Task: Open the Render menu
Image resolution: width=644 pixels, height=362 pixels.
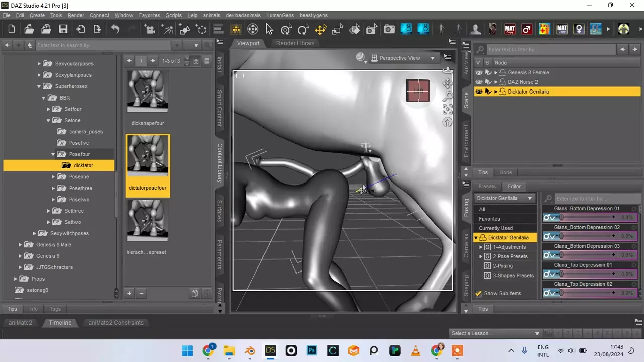Action: tap(76, 15)
